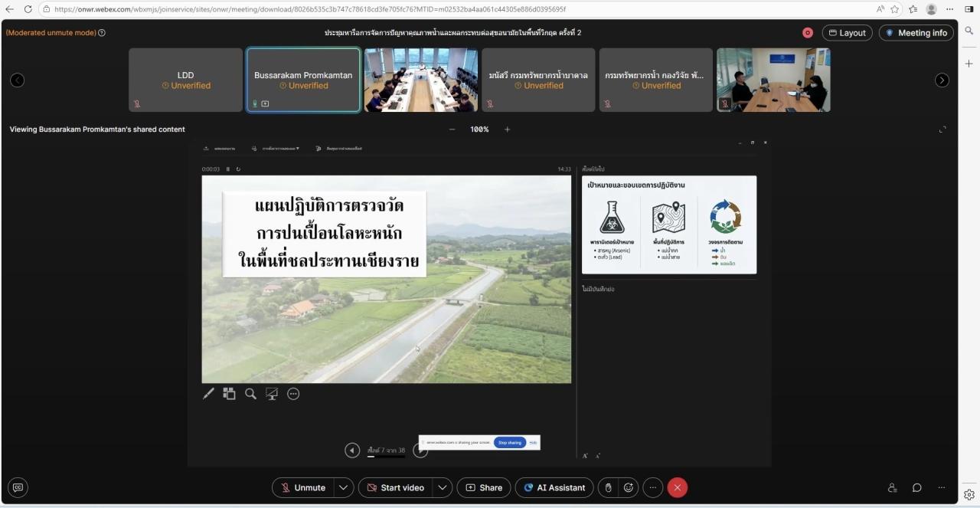This screenshot has width=980, height=508.
Task: Zoom in shared content with plus button
Action: point(507,129)
